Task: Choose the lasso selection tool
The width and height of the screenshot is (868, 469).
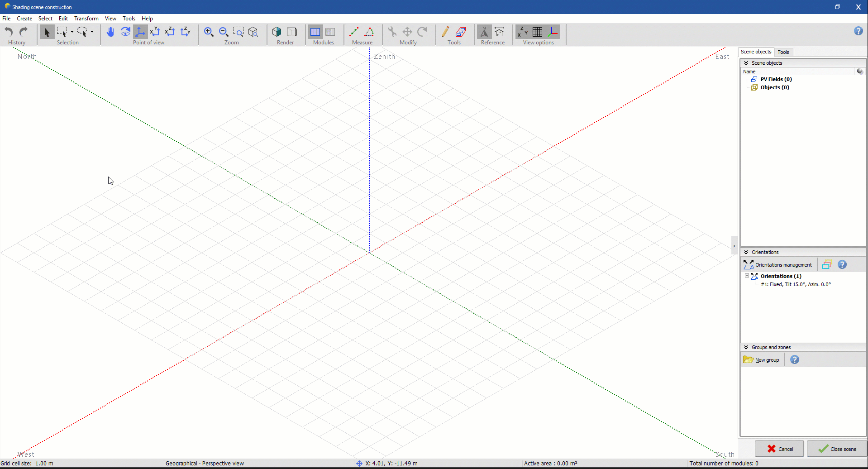Action: click(82, 32)
